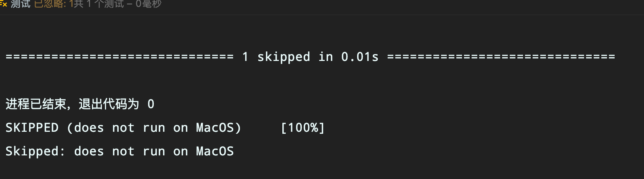Click the uppercase SKIPPED word
Viewport: 644px width, 179px height.
tap(32, 128)
